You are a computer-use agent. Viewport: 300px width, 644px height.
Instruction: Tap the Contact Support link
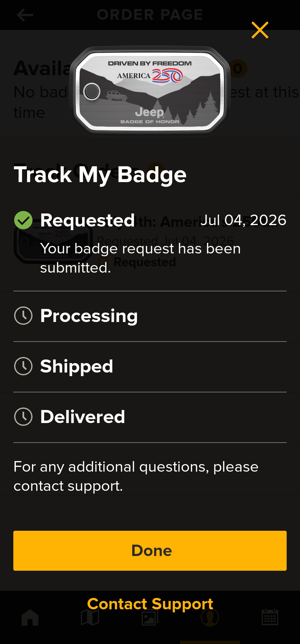tap(150, 604)
